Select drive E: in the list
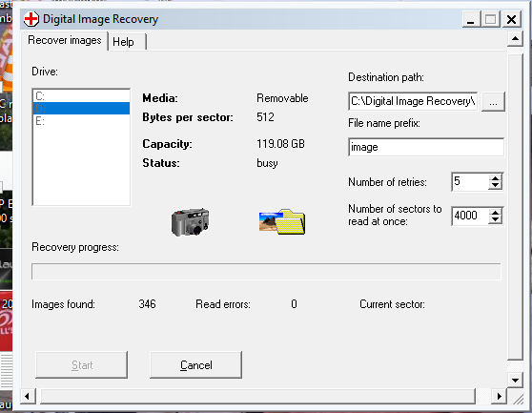This screenshot has height=413, width=532. click(x=81, y=120)
